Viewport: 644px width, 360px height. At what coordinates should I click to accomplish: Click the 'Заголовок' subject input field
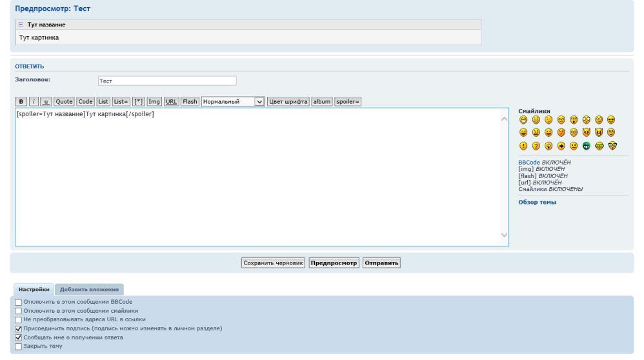[166, 81]
